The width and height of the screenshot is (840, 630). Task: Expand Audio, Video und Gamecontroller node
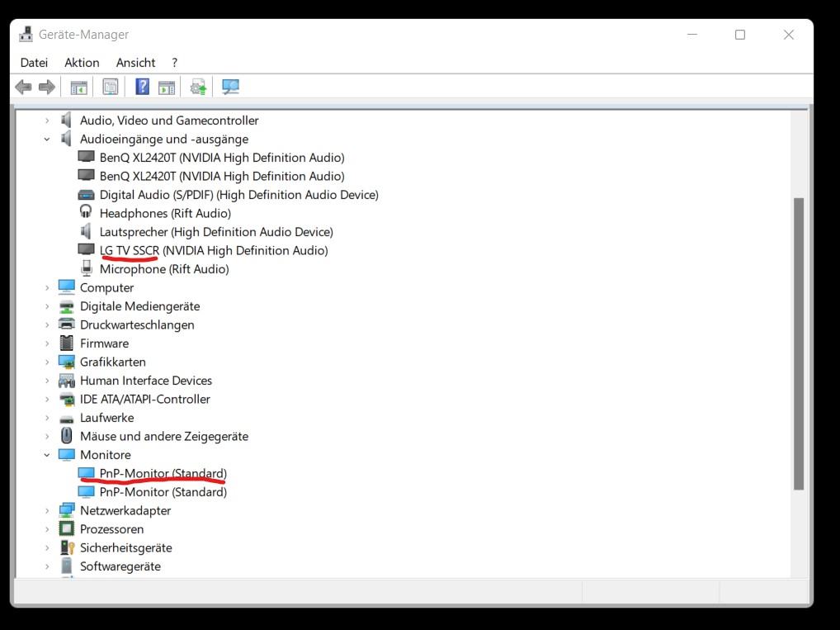point(47,121)
